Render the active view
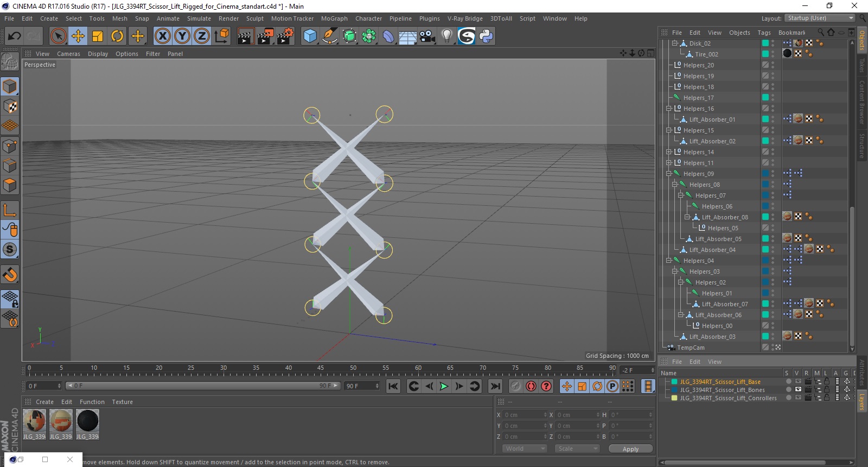868x467 pixels. click(x=245, y=36)
